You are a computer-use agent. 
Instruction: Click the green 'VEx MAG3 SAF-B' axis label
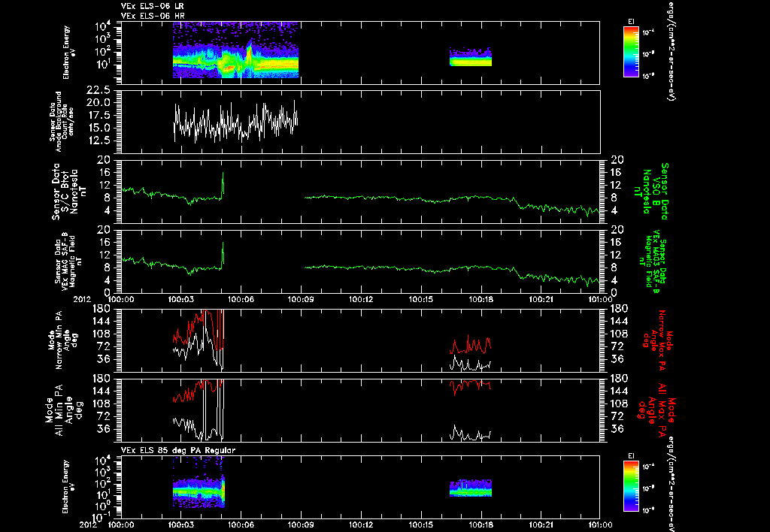click(653, 261)
